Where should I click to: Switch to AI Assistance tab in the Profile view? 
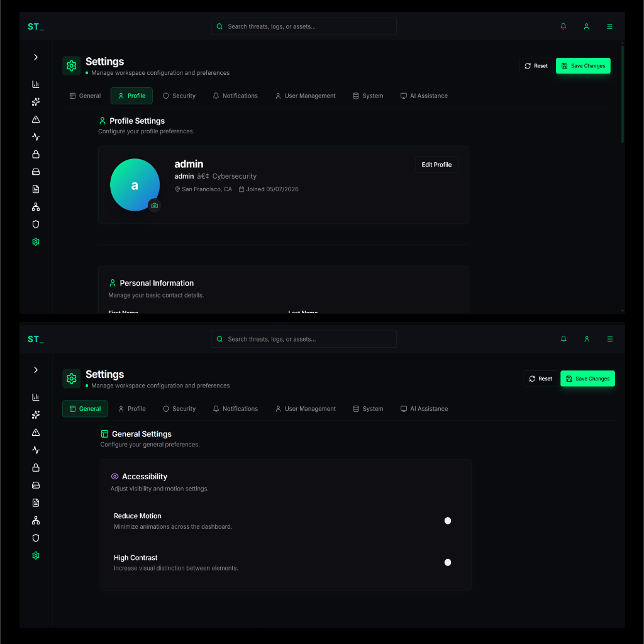point(424,96)
